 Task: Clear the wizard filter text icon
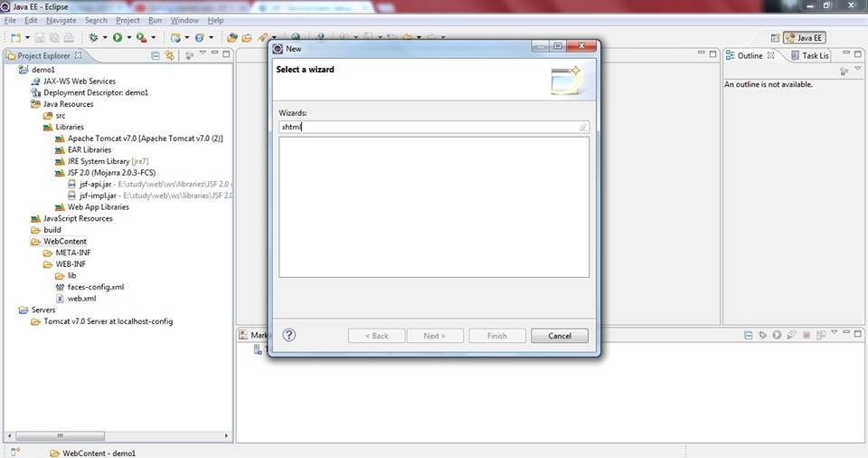tap(583, 128)
